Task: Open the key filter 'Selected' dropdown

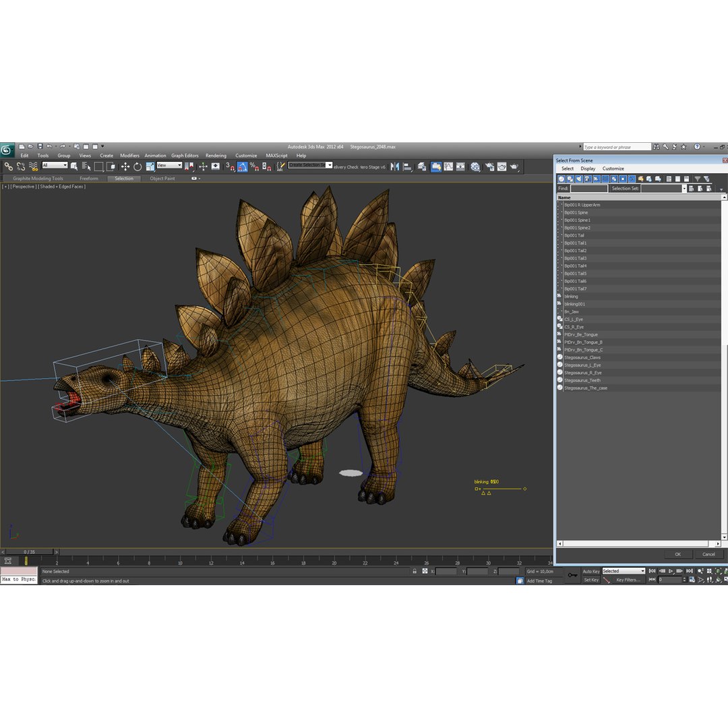Action: point(624,571)
